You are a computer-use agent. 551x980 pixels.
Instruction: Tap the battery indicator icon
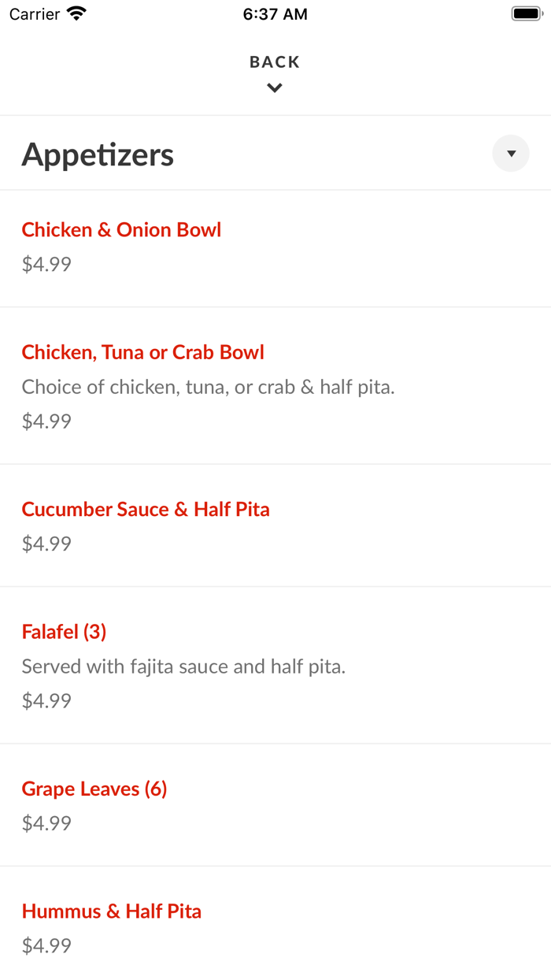[526, 14]
